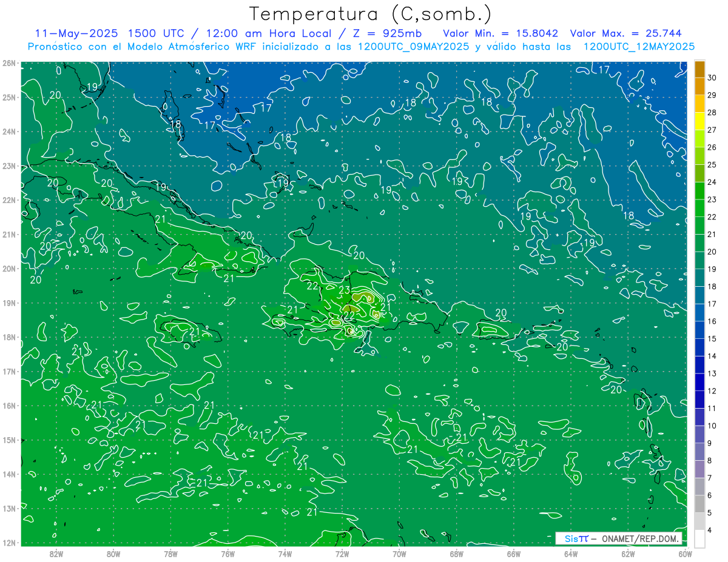The width and height of the screenshot is (728, 562).
Task: Click the "70W" longitude axis label
Action: pos(399,554)
